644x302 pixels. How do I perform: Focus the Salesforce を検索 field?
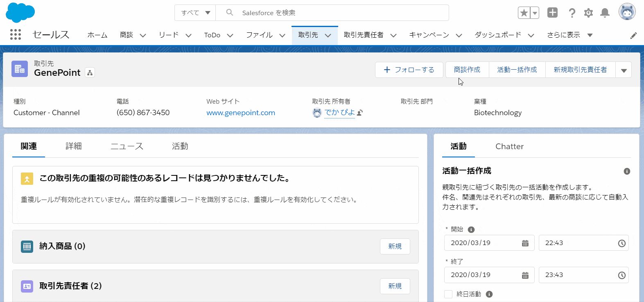(332, 13)
